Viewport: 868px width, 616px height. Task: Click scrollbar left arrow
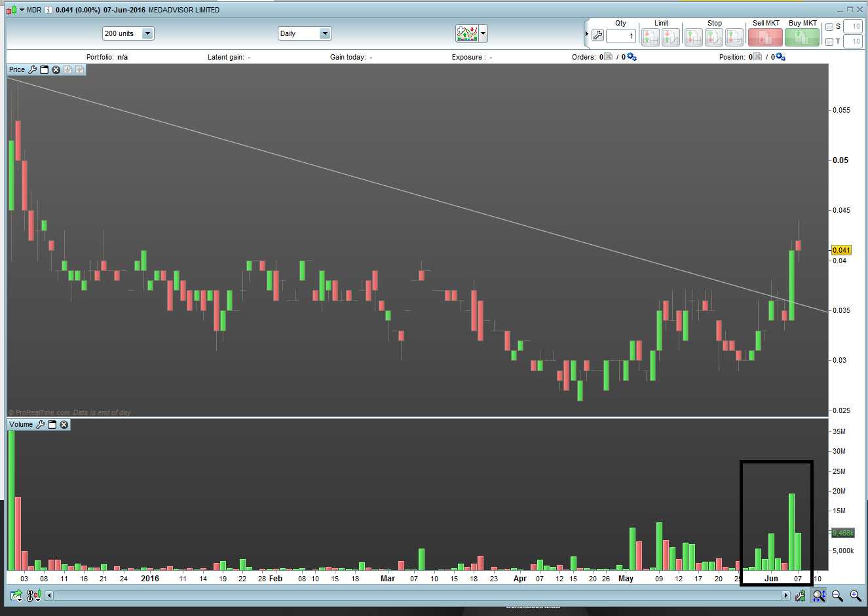[x=49, y=595]
